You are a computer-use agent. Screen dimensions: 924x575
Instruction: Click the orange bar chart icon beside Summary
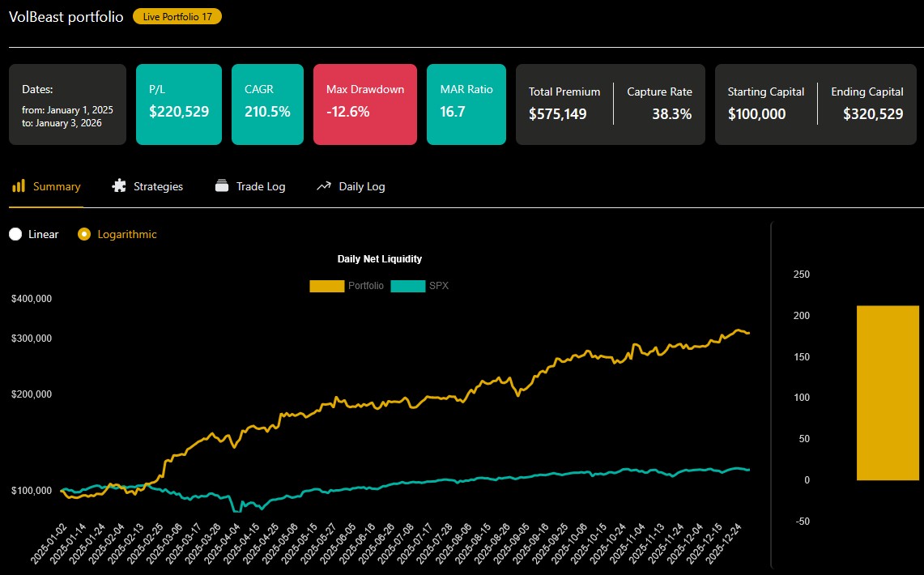tap(20, 185)
